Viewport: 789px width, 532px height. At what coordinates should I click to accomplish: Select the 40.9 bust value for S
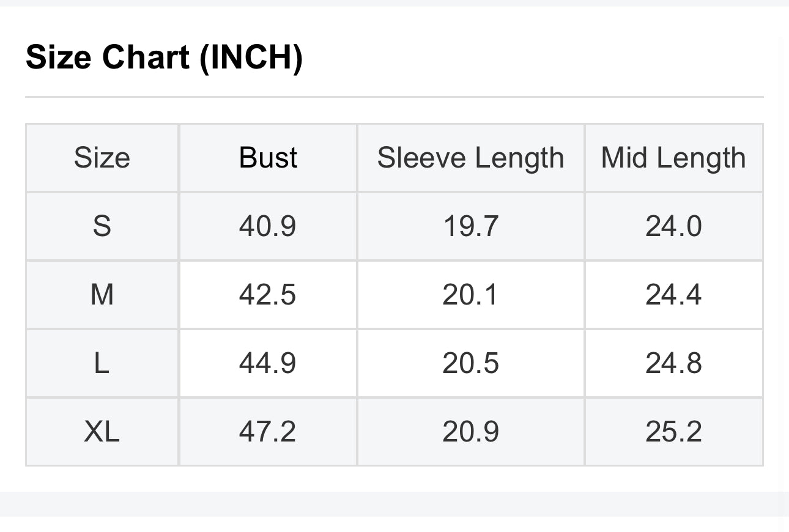click(268, 226)
